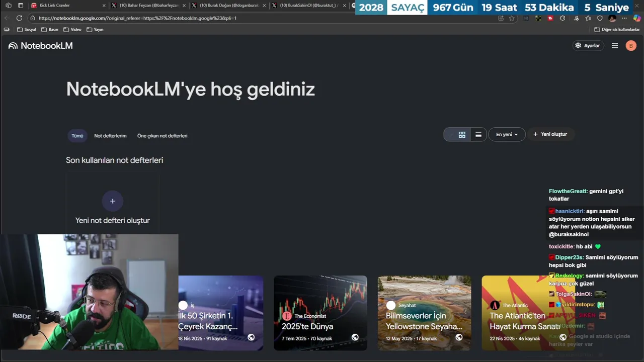Image resolution: width=644 pixels, height=362 pixels.
Task: Click globe icon on Yellowstone card
Action: (459, 337)
